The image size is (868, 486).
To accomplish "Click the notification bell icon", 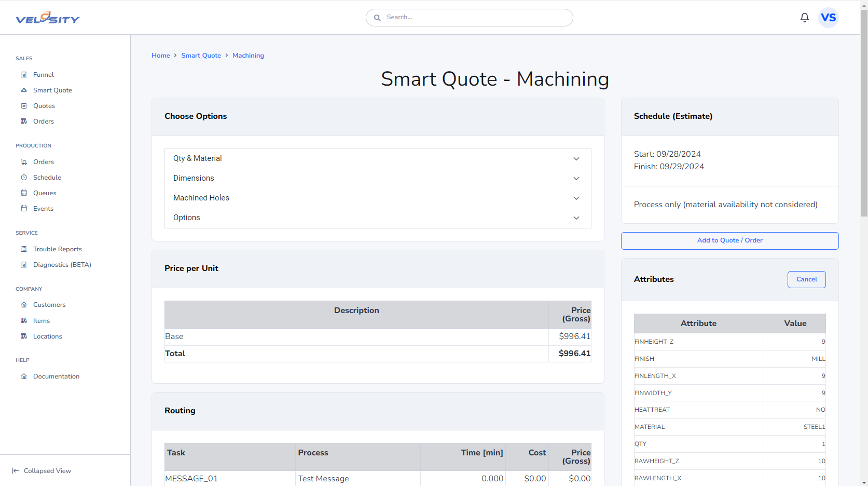I will (x=804, y=18).
